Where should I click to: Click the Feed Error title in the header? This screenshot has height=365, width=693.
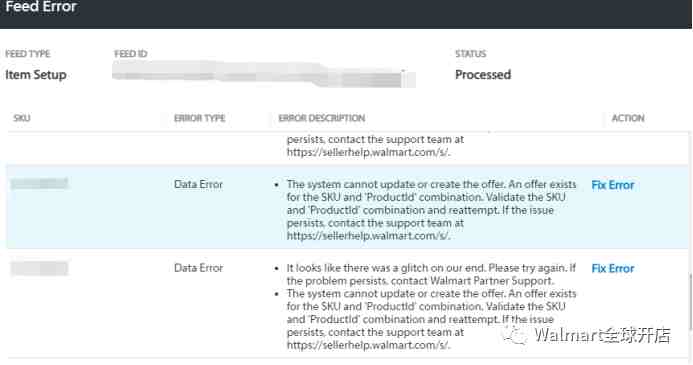click(x=41, y=7)
